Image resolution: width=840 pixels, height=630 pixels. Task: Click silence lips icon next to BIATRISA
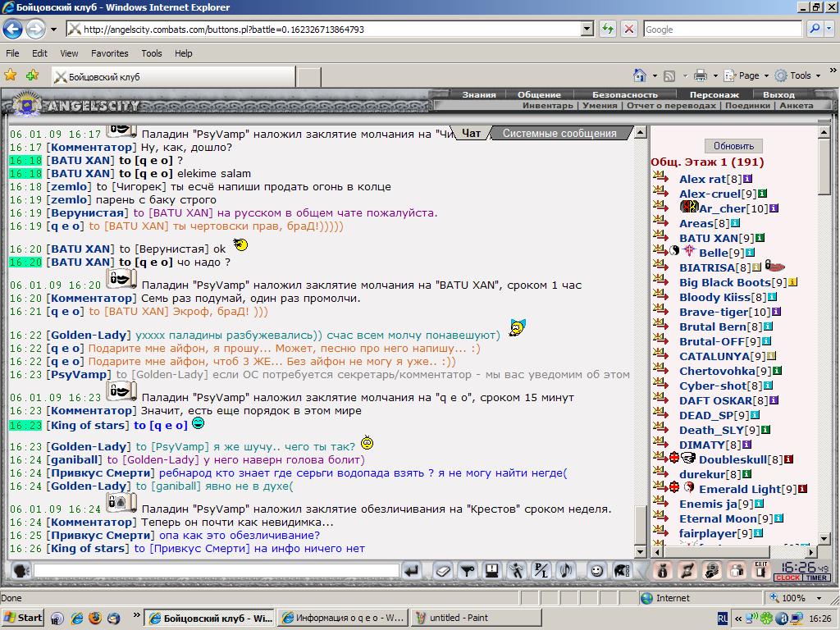click(774, 266)
